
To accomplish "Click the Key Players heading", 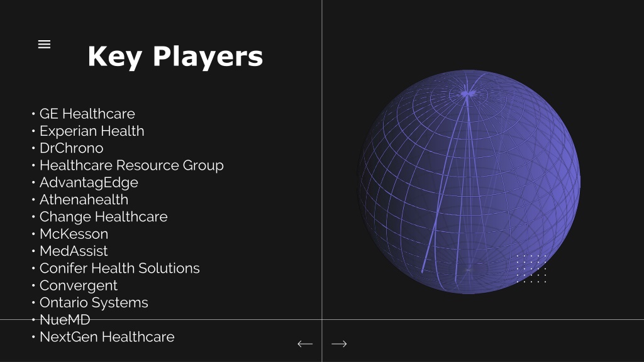I will click(175, 56).
